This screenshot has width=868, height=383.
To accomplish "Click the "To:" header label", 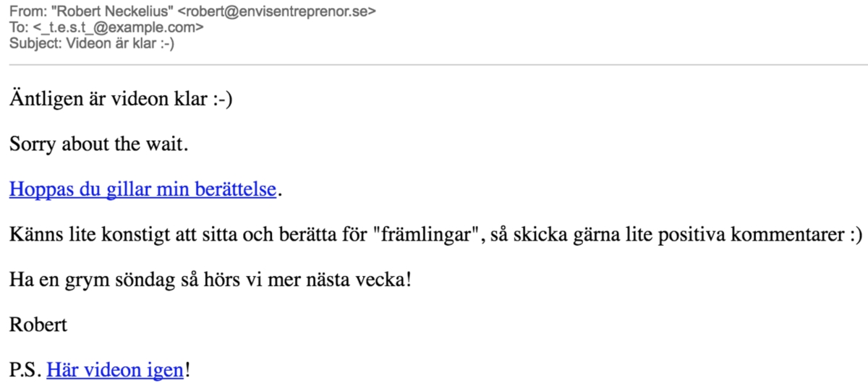I will tap(19, 27).
